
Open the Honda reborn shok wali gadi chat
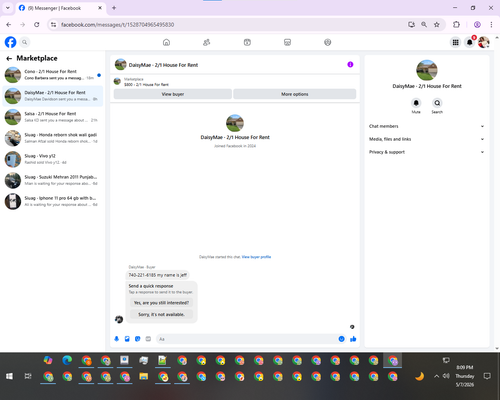pyautogui.click(x=53, y=138)
